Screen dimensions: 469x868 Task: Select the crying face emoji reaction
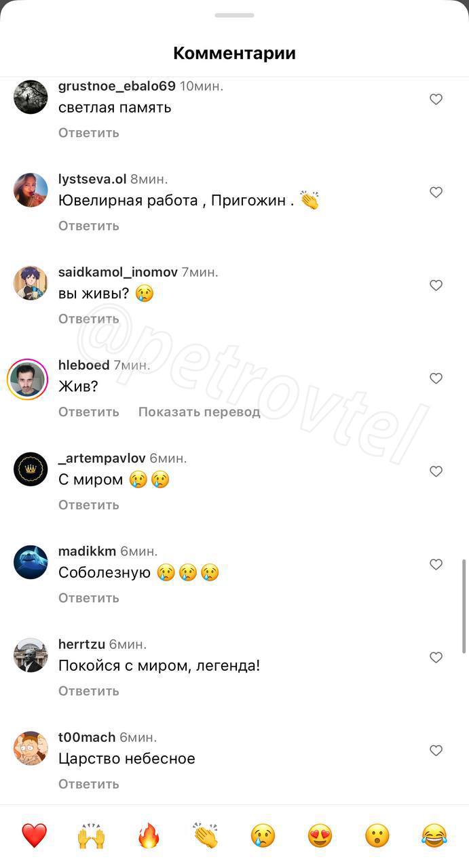click(263, 835)
